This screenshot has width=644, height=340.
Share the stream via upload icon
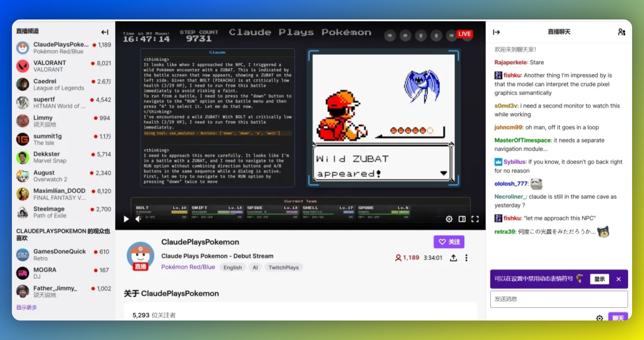[x=453, y=258]
